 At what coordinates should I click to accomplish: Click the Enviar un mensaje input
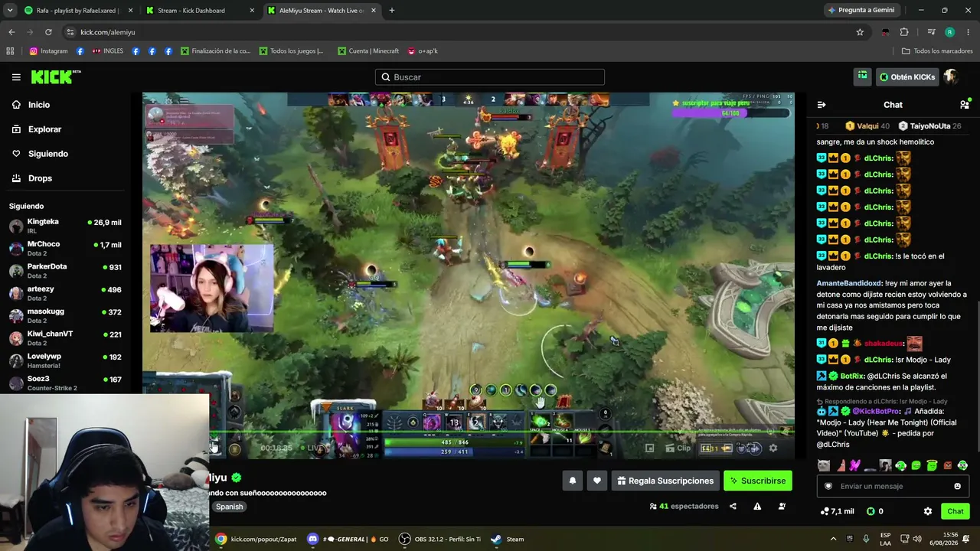click(x=892, y=486)
